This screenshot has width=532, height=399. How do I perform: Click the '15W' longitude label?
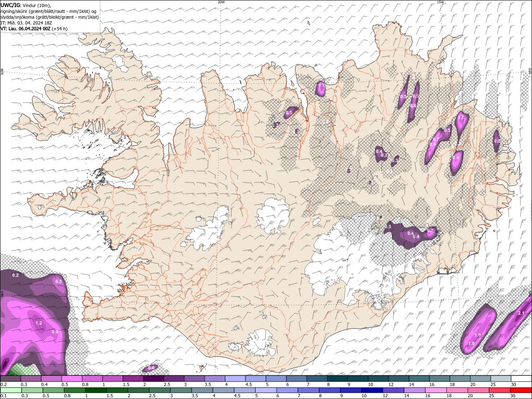pos(440,2)
